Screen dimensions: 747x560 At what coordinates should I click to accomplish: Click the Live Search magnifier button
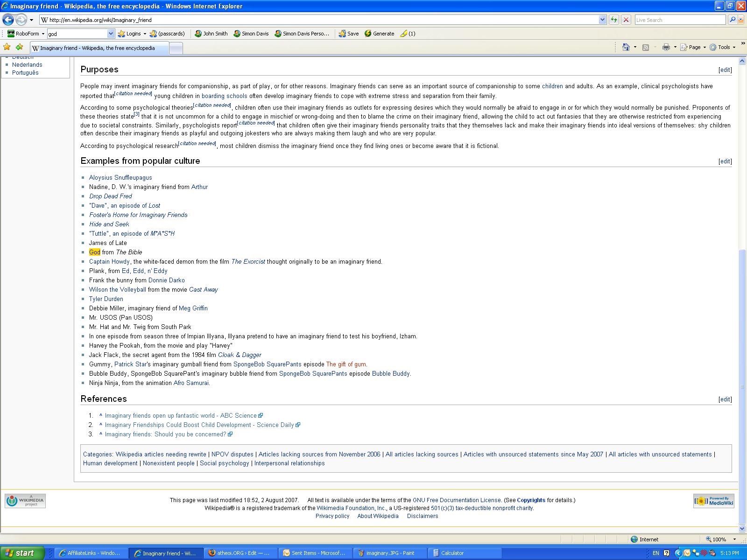733,20
